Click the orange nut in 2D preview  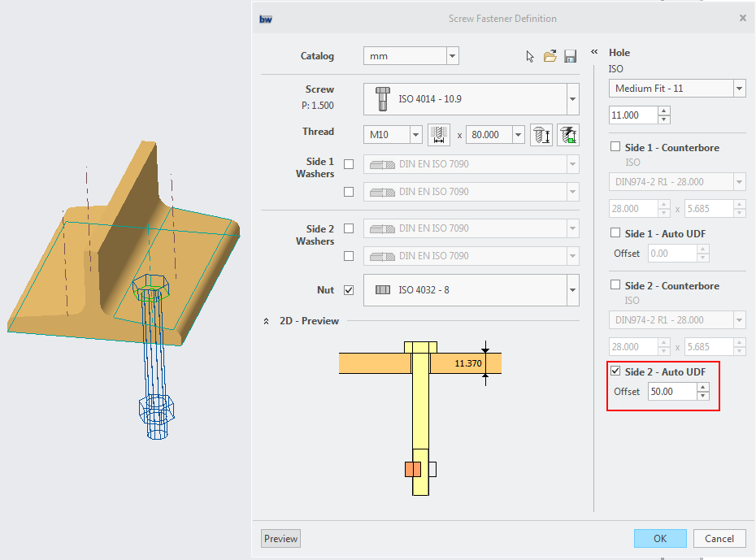coord(413,469)
